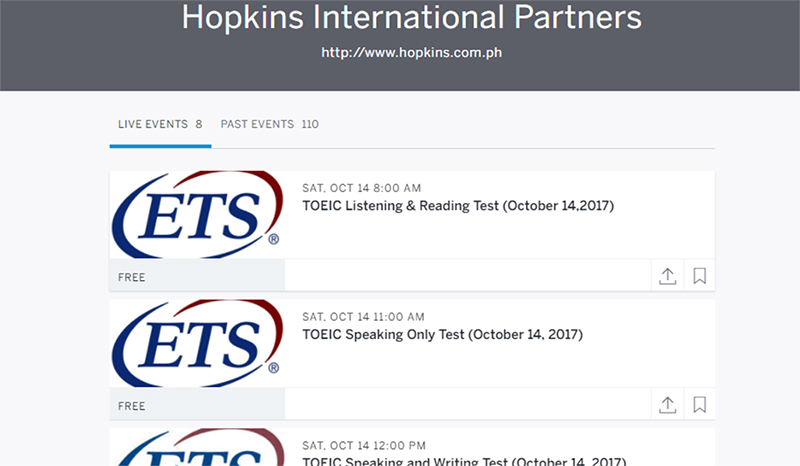Viewport: 800px width, 466px height.
Task: Bookmark the TOEIC Speaking Only Test event
Action: point(699,404)
